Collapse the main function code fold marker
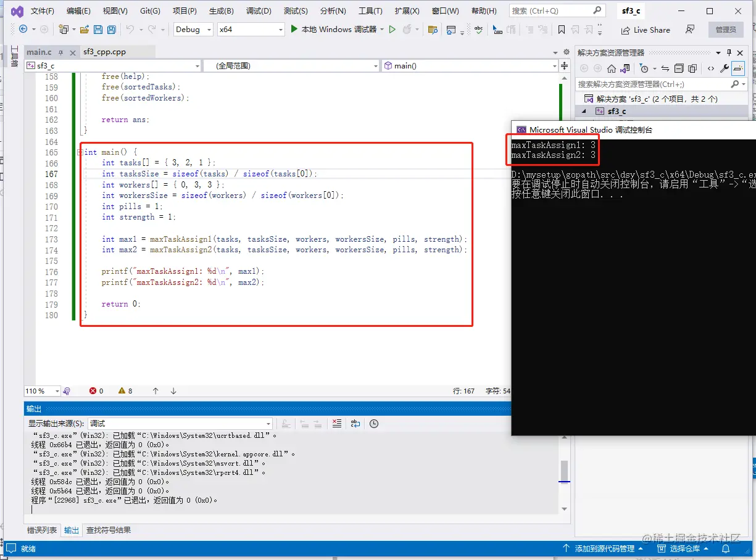The width and height of the screenshot is (756, 560). 80,152
